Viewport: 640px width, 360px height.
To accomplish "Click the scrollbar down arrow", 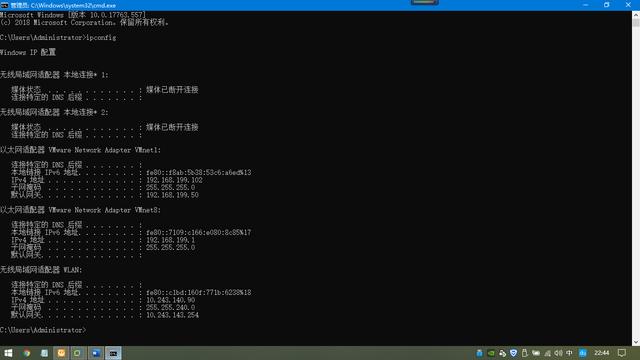I will (636, 342).
